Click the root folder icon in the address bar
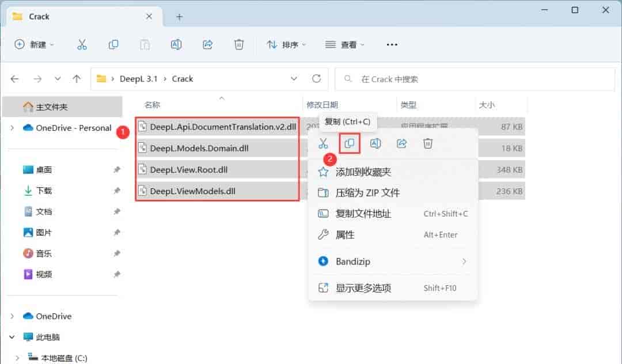The width and height of the screenshot is (622, 364). [101, 79]
